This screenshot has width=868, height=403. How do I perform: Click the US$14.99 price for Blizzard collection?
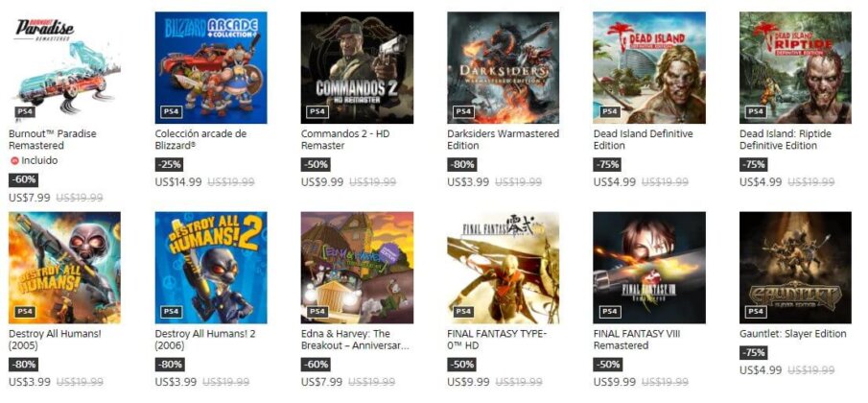click(178, 181)
